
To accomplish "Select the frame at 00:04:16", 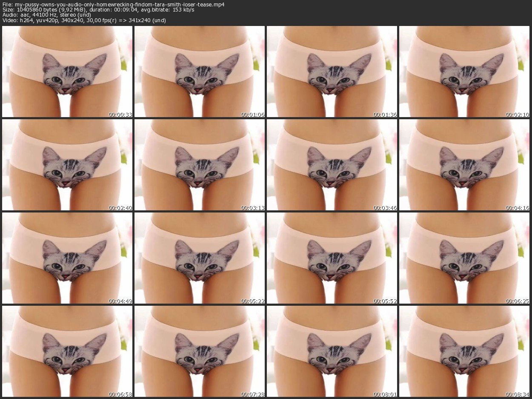I will [464, 165].
